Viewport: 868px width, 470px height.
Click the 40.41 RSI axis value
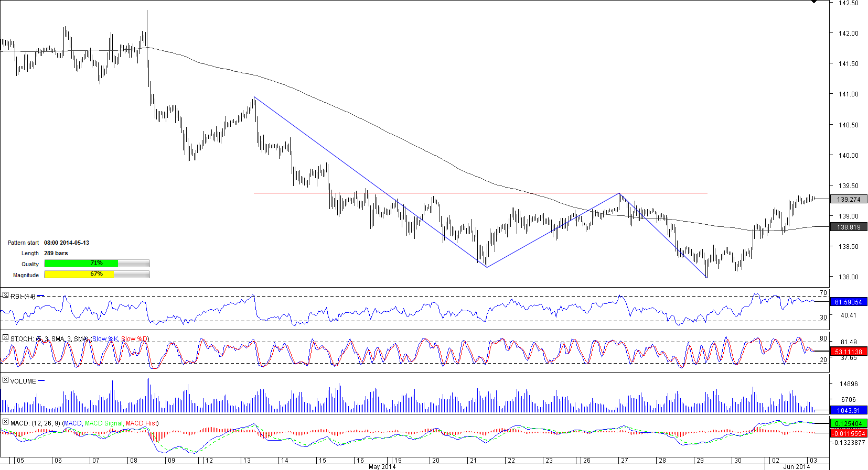pos(848,315)
